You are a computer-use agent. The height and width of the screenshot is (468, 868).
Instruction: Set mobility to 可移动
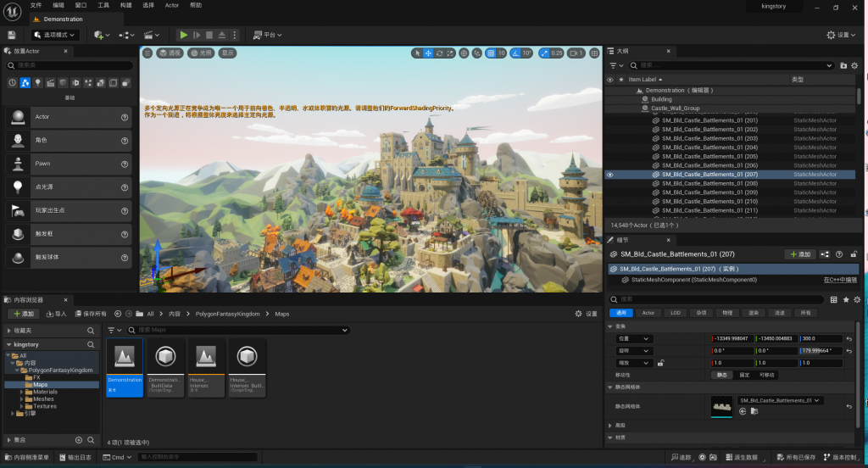(767, 375)
